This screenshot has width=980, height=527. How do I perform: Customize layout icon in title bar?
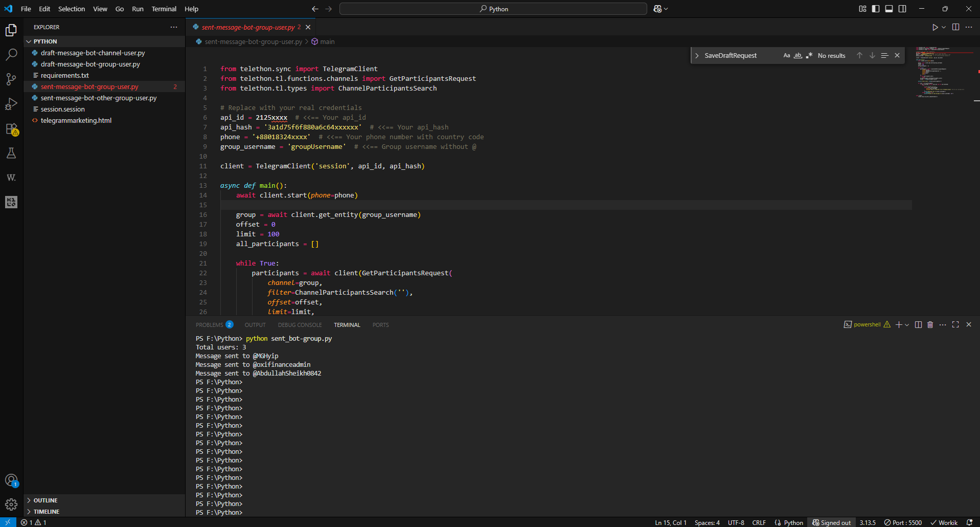point(862,9)
